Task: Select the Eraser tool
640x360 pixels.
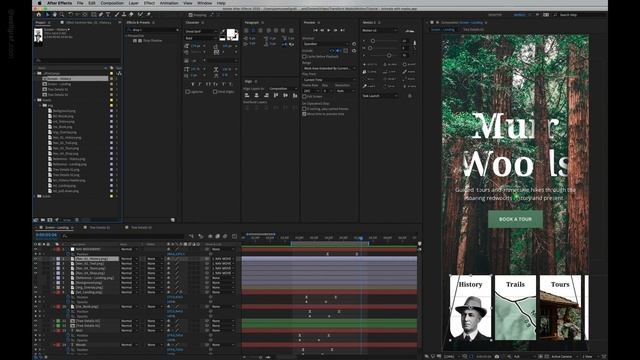Action: pos(131,15)
